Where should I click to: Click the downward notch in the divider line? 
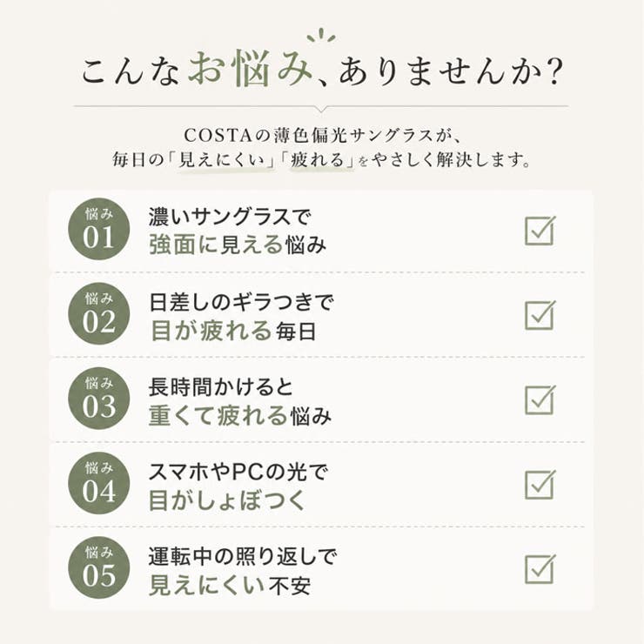pos(322,109)
